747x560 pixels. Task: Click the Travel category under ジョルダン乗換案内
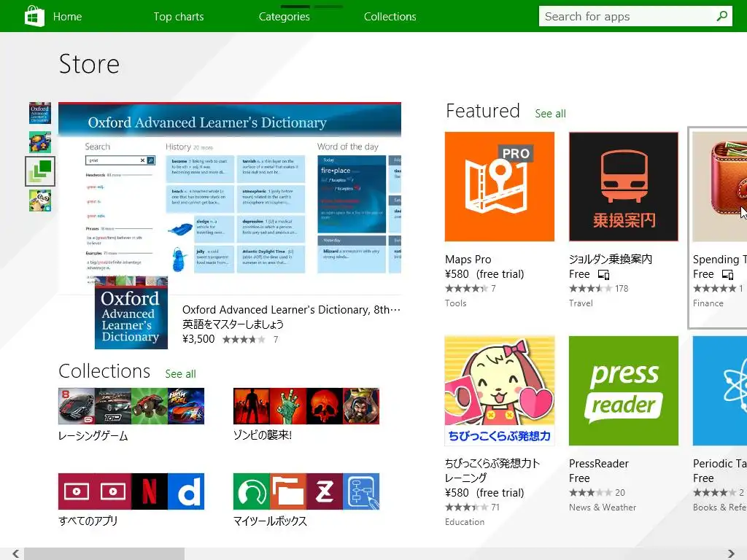tap(581, 303)
